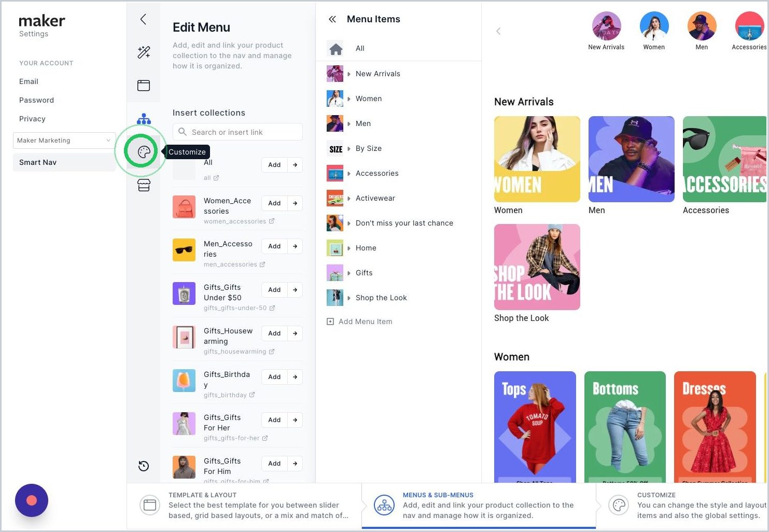The image size is (769, 532).
Task: Click the magic wand icon in sidebar
Action: [144, 52]
